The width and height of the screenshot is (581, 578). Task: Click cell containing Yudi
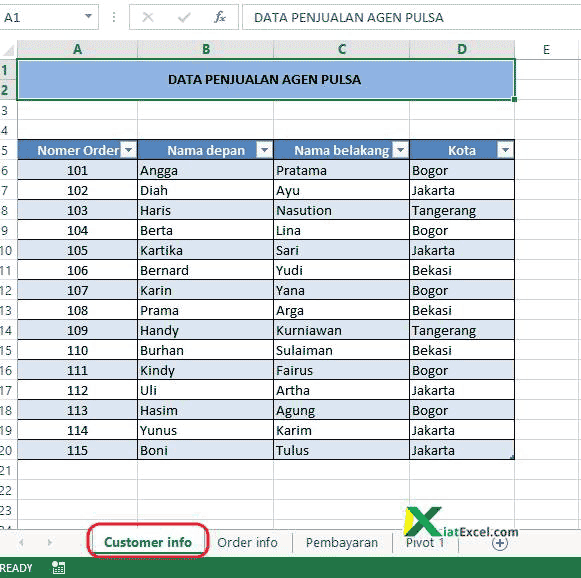pos(342,270)
